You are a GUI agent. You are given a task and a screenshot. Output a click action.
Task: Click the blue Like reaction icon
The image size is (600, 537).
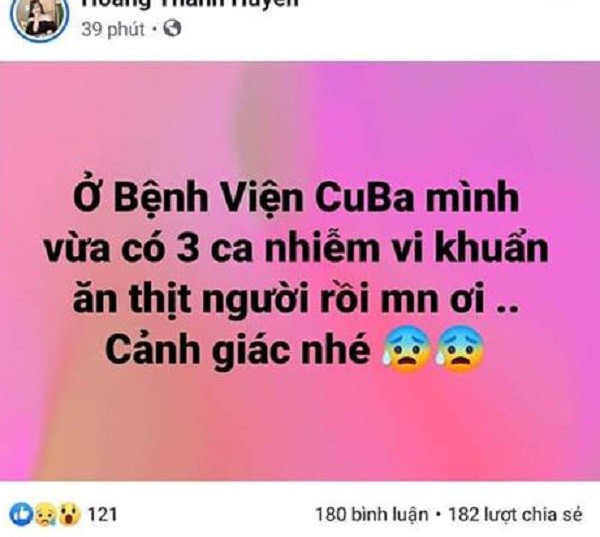21,514
